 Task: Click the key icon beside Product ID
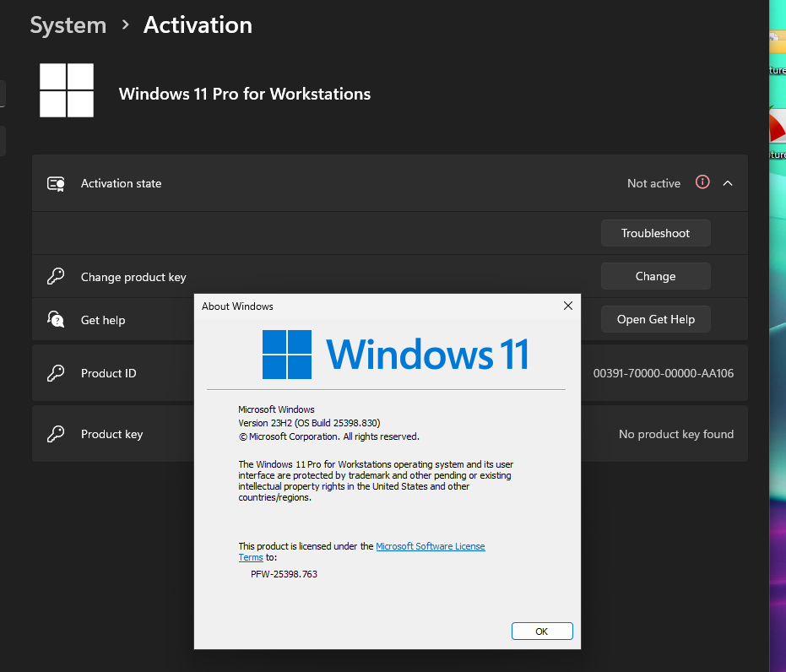coord(56,373)
